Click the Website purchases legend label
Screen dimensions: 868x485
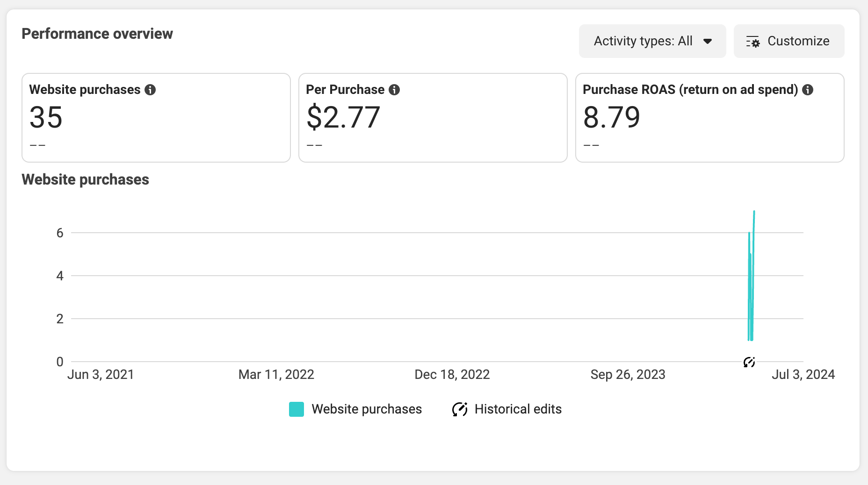click(x=367, y=409)
